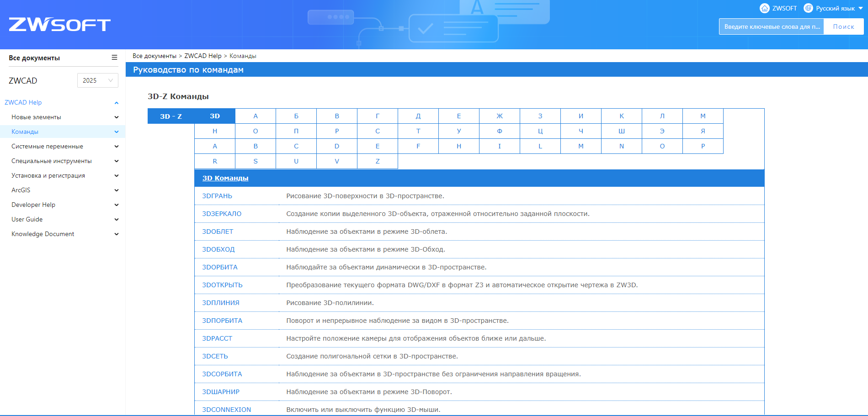Click the ZWSOFT text link in header
Viewport: 868px width, 416px height.
click(x=784, y=8)
